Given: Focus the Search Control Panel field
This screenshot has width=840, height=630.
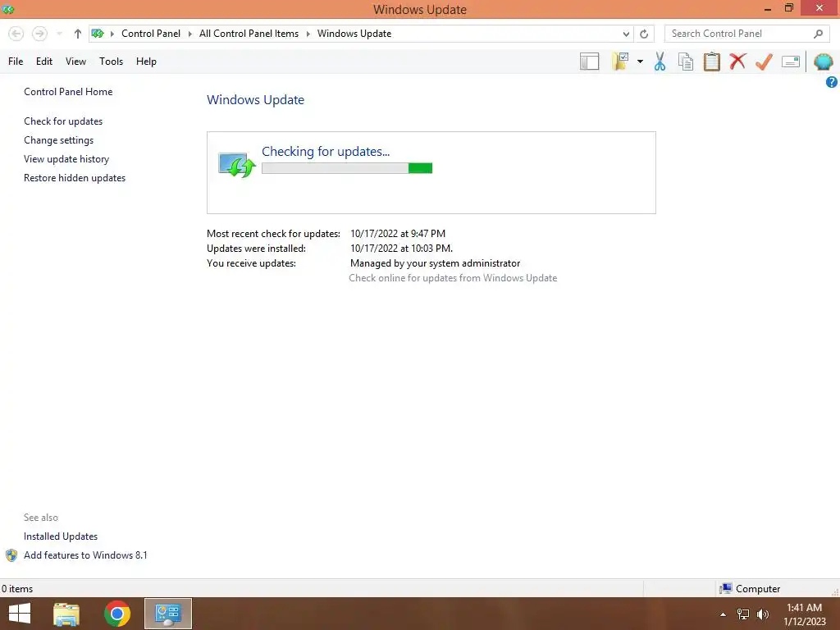Looking at the screenshot, I should click(748, 34).
